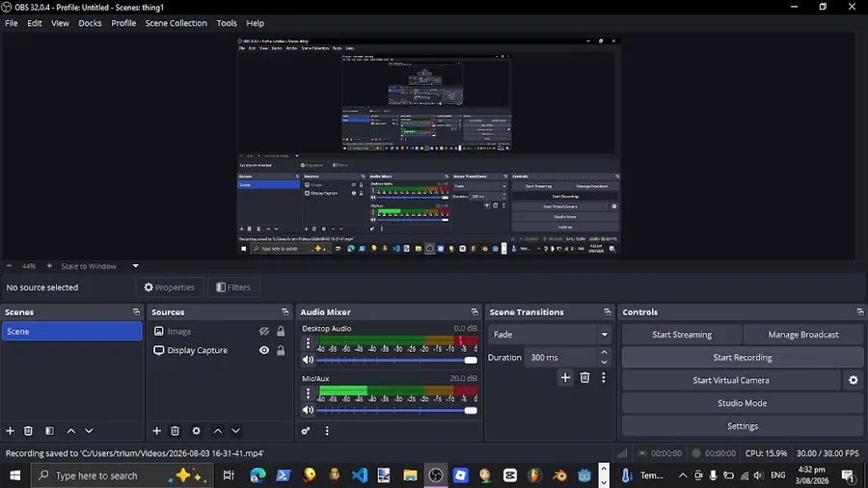The width and height of the screenshot is (868, 488).
Task: Expand Scale to Window dropdown
Action: point(136,266)
